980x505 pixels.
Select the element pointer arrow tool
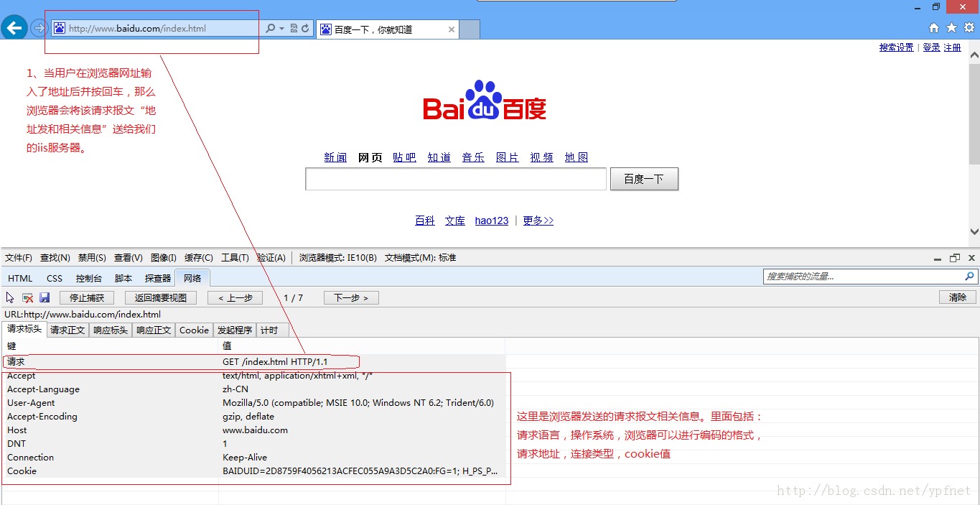point(10,297)
